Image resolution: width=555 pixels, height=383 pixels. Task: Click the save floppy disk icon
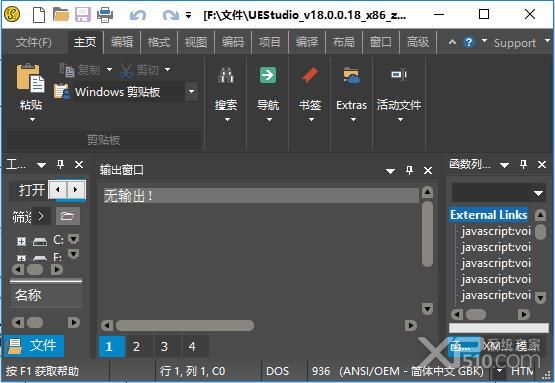[83, 15]
